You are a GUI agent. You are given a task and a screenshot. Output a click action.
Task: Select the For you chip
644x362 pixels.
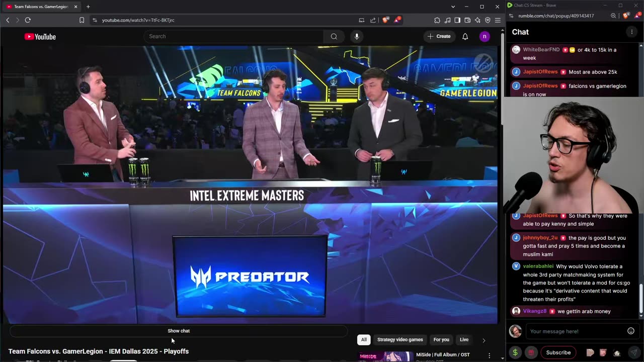441,339
